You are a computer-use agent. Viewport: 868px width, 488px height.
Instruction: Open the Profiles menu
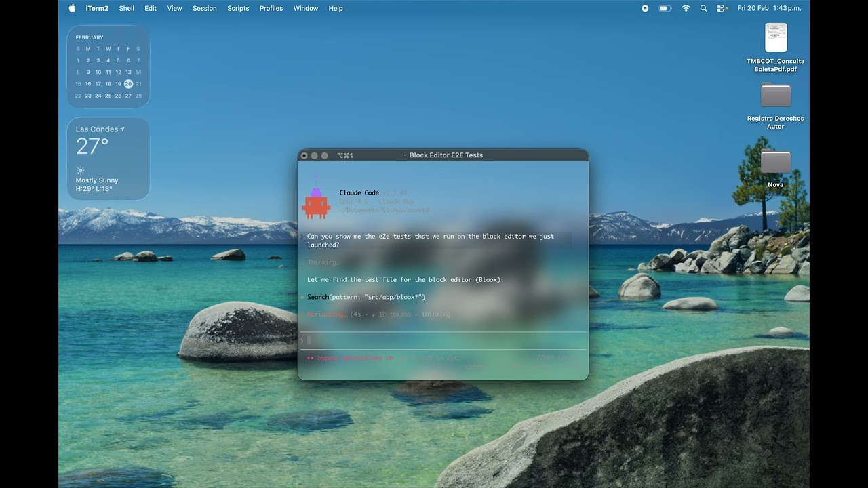coord(271,8)
